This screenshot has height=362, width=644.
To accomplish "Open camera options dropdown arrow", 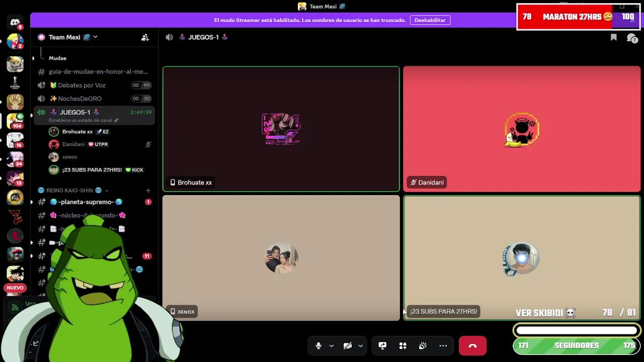I will click(360, 346).
